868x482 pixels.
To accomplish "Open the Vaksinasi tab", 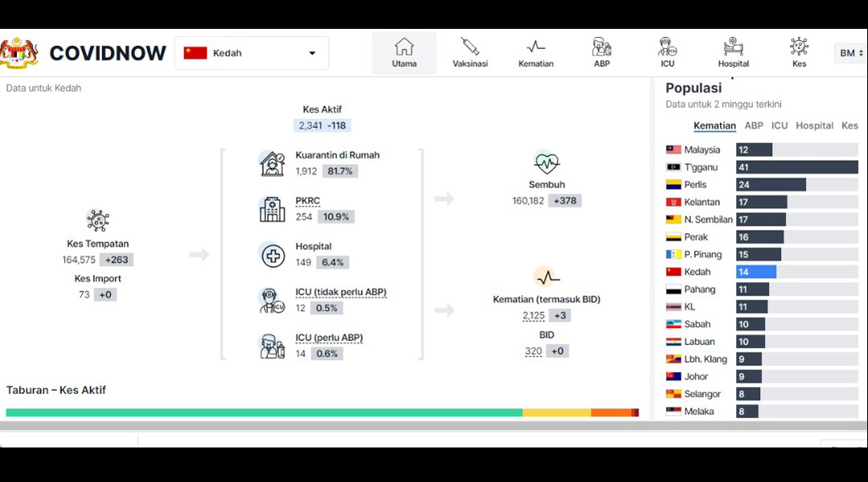I will 470,53.
